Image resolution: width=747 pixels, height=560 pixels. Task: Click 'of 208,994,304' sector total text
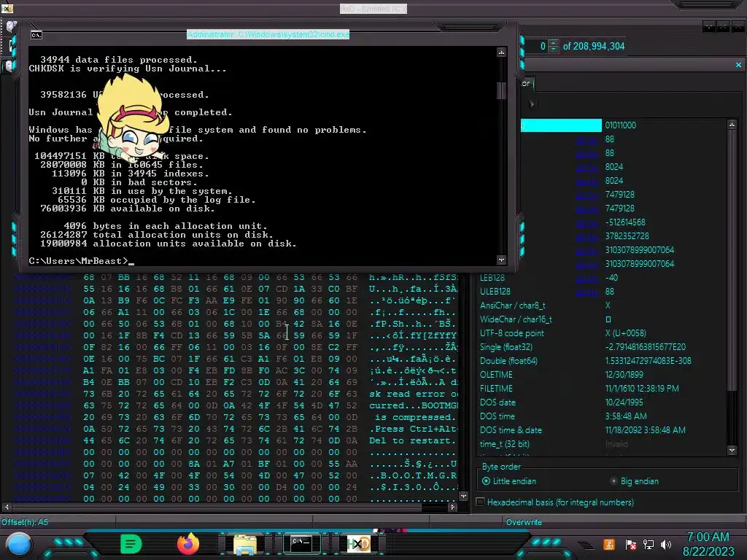point(594,46)
